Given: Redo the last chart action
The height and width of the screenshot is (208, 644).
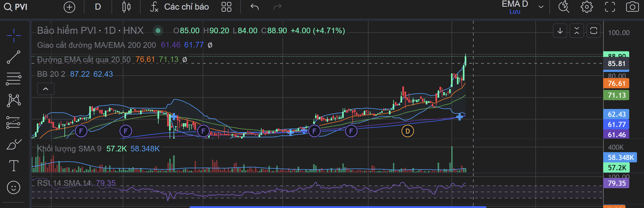Looking at the screenshot, I should [277, 7].
